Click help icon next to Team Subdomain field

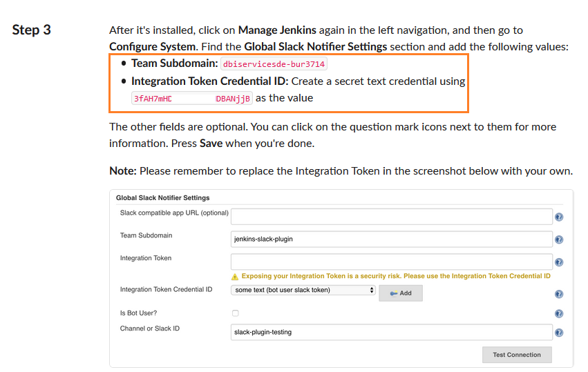559,239
